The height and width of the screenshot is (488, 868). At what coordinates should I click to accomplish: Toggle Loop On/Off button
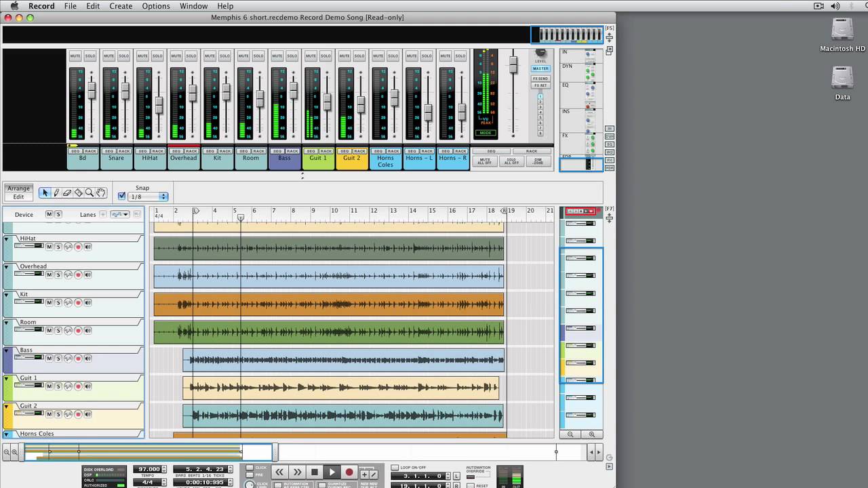coord(395,468)
